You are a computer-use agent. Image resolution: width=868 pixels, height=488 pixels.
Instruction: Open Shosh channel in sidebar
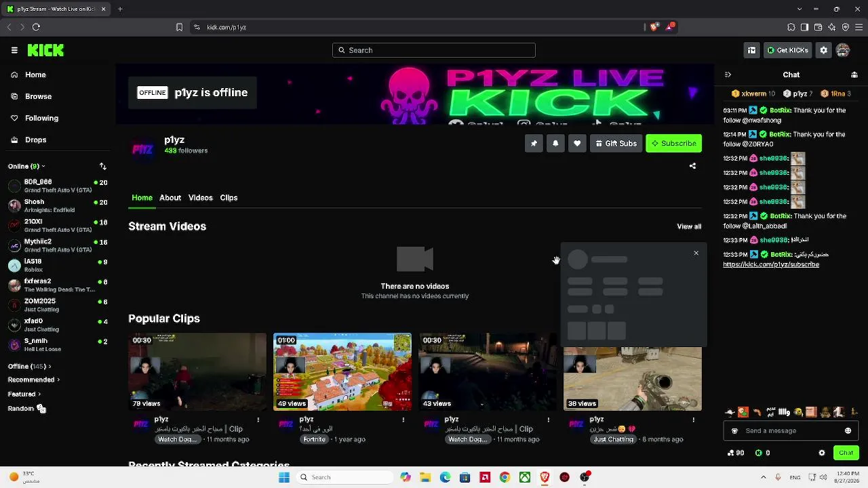(x=58, y=205)
